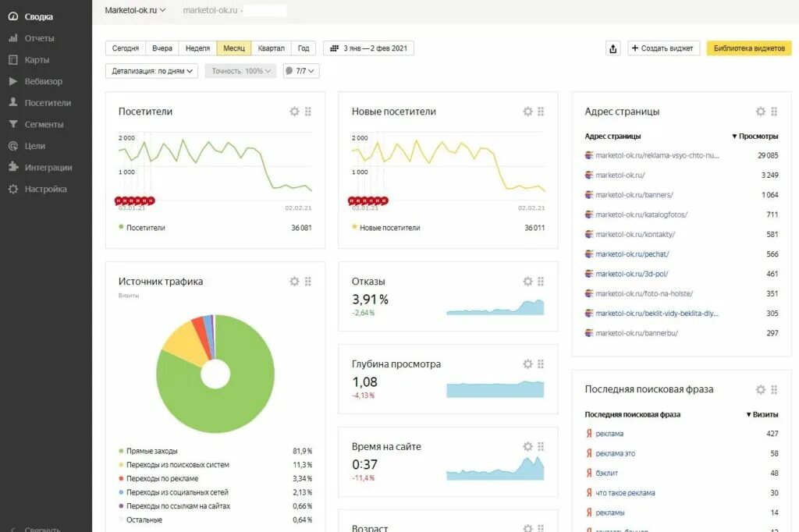Screen dimensions: 799x532
Task: Open Карты section in the sidebar
Action: pyautogui.click(x=29, y=59)
